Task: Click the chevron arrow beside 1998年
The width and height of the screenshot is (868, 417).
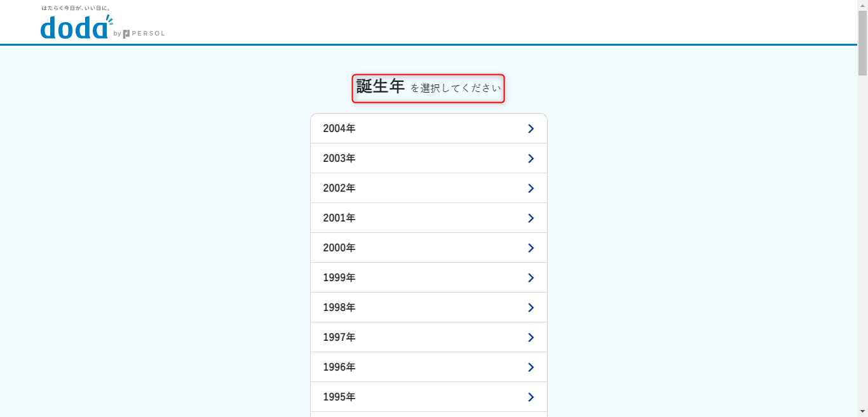Action: [531, 308]
